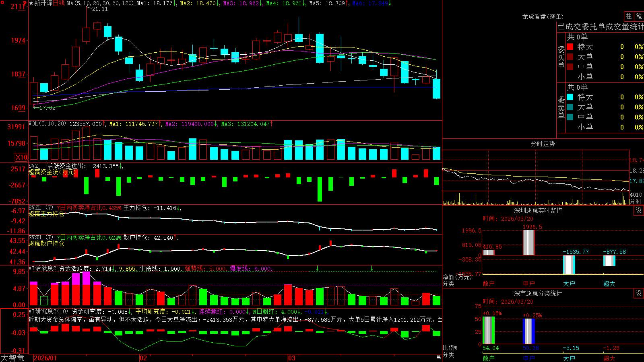The width and height of the screenshot is (644, 362).
Task: Click the 中户 bar labeled 1996.5
Action: [x=529, y=243]
